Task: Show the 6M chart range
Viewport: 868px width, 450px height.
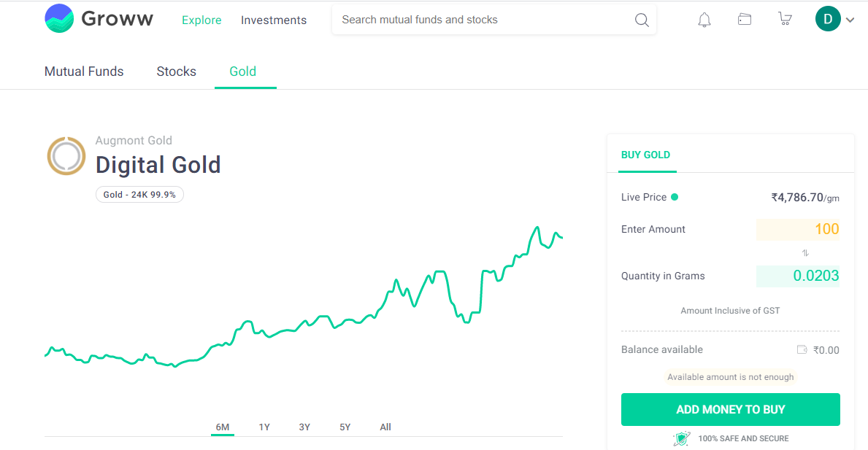Action: coord(223,427)
